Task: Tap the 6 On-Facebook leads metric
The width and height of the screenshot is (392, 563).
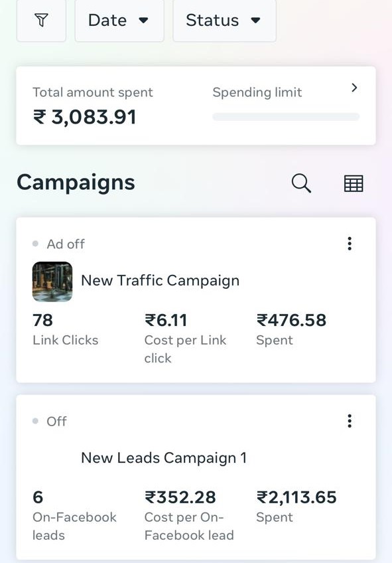Action: point(74,516)
